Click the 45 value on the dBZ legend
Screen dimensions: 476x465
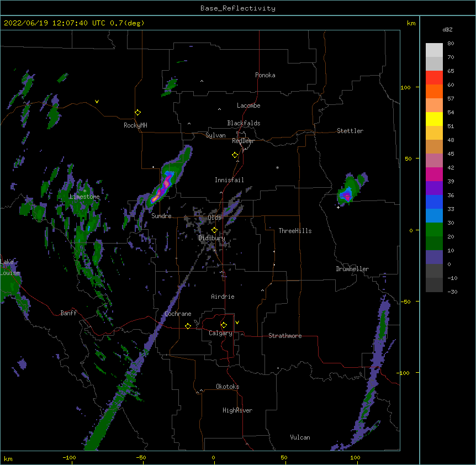coord(451,154)
